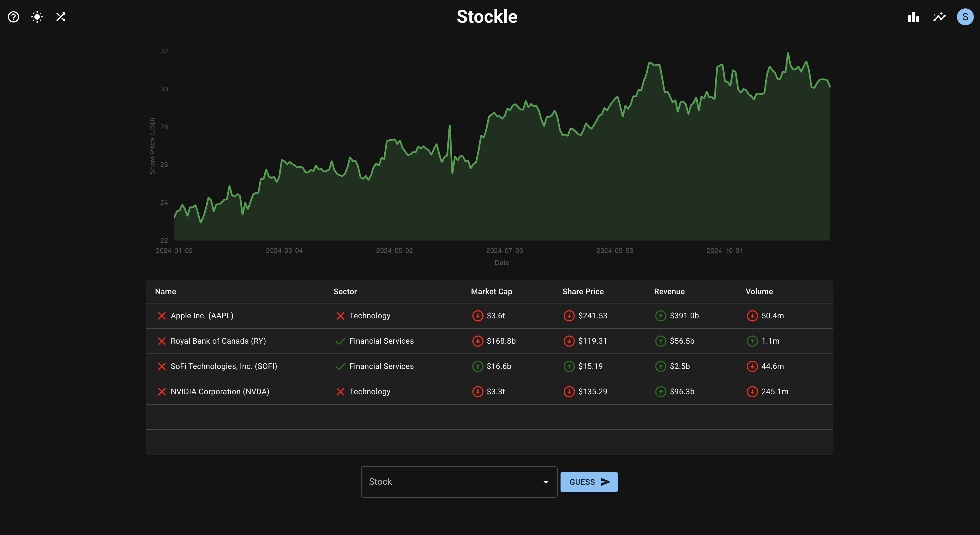Click the up arrow beside $15.19
This screenshot has height=535, width=980.
click(x=569, y=366)
